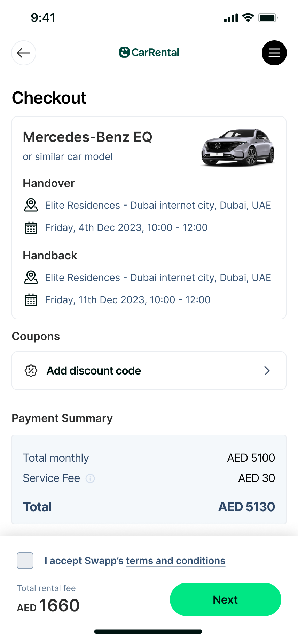Tap the Total AED 5130 amount

tap(246, 507)
